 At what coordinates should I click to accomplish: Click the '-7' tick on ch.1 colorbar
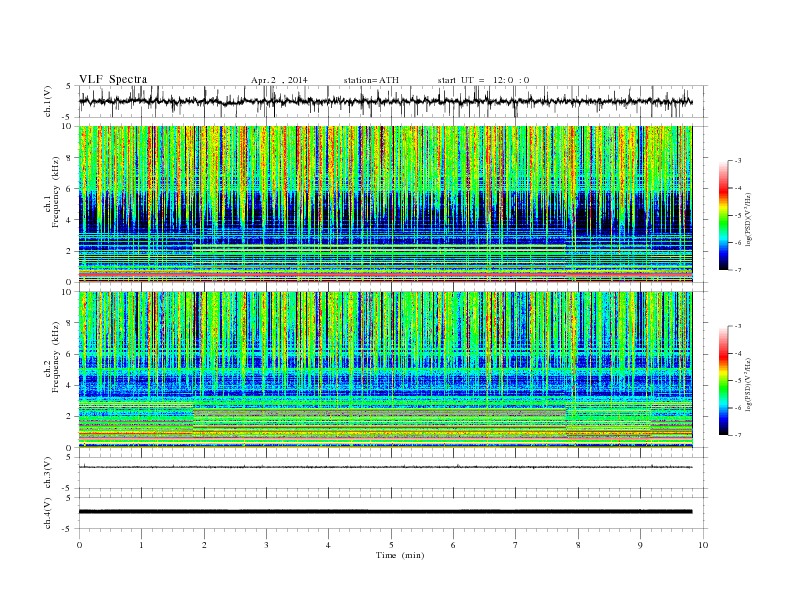tap(738, 270)
